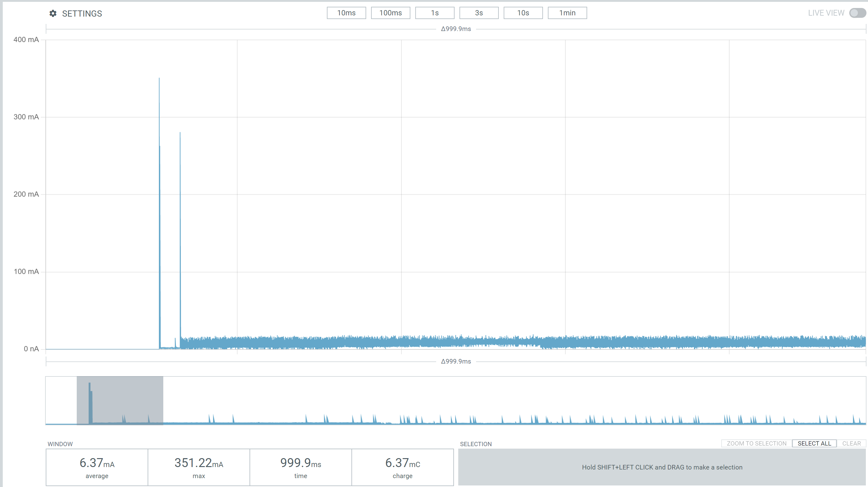Set time window to 1s
868x487 pixels.
coord(435,13)
